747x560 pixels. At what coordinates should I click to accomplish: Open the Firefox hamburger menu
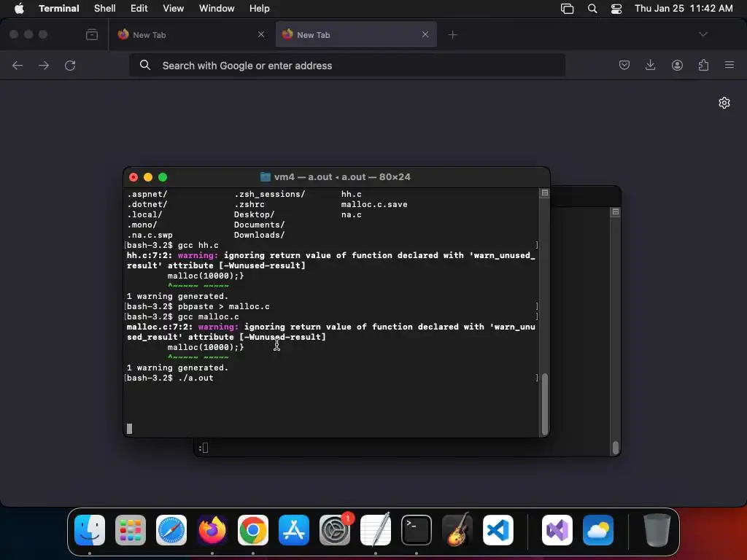coord(729,65)
